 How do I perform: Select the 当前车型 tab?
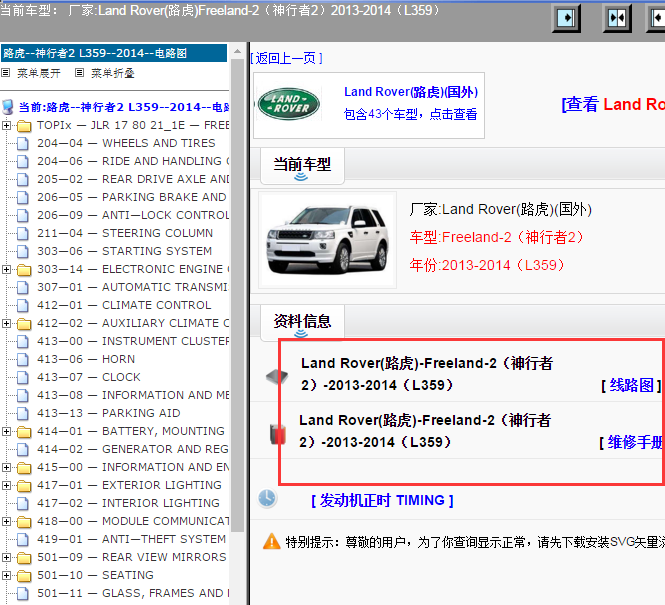[x=302, y=165]
